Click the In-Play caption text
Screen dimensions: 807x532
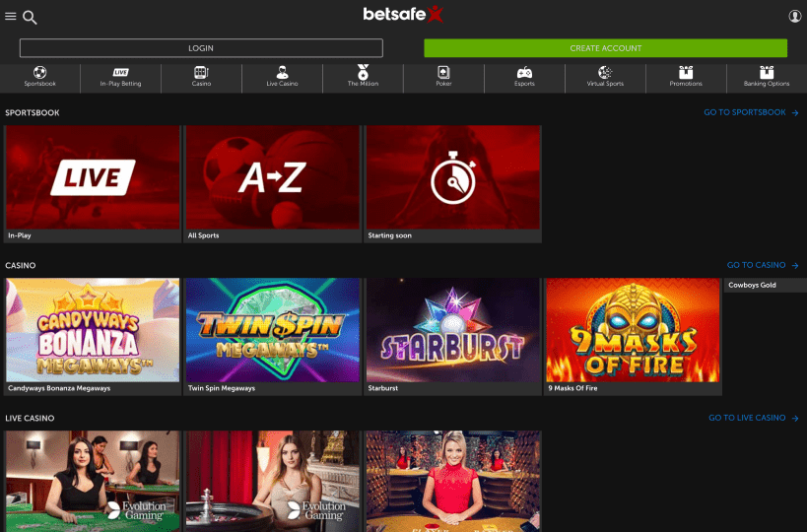[20, 235]
